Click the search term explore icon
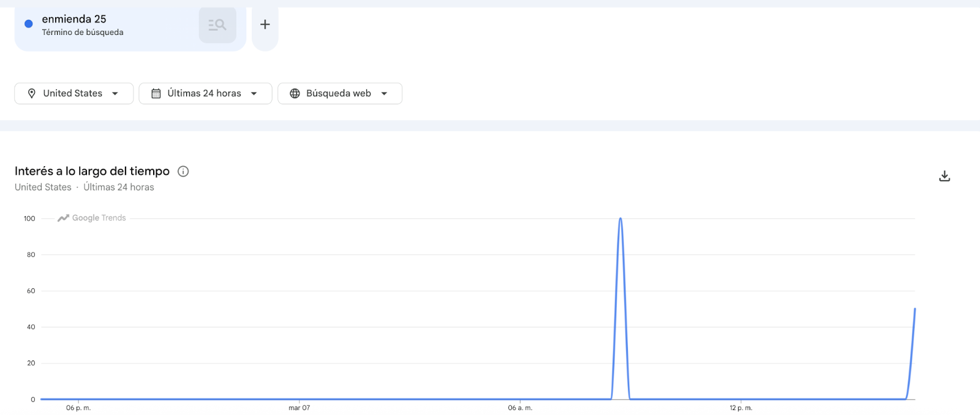The image size is (980, 415). [x=217, y=25]
